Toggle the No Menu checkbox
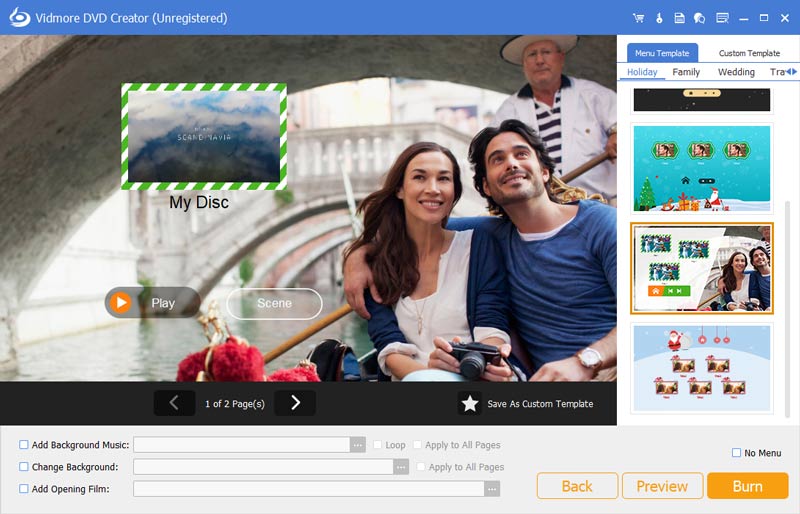The height and width of the screenshot is (514, 800). [737, 453]
